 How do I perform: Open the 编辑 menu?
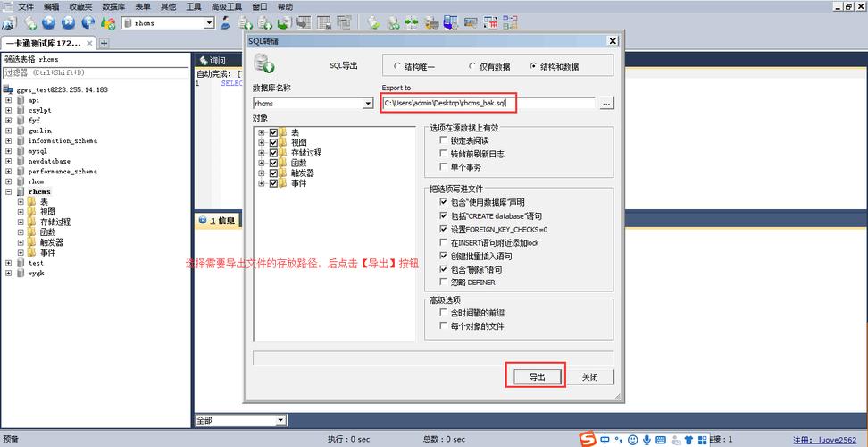click(52, 7)
